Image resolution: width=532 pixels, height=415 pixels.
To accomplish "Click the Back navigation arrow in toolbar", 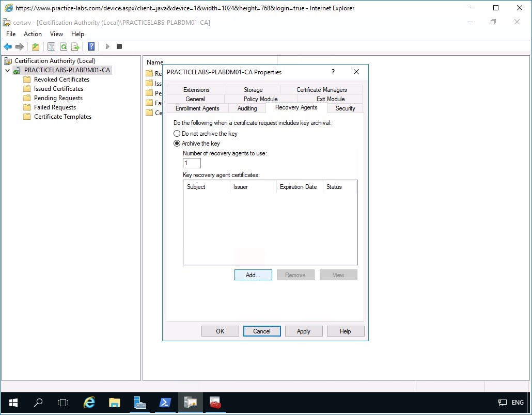I will point(7,46).
